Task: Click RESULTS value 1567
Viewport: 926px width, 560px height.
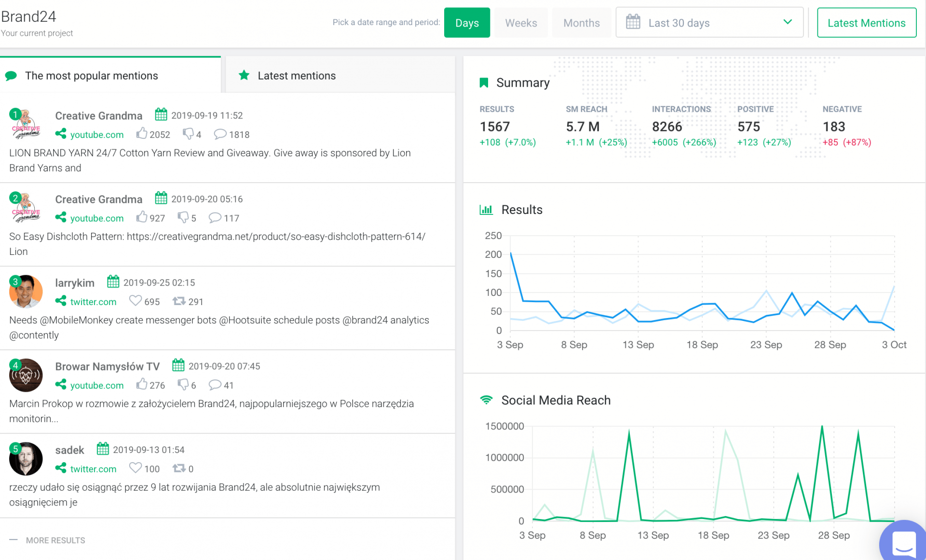Action: (494, 126)
